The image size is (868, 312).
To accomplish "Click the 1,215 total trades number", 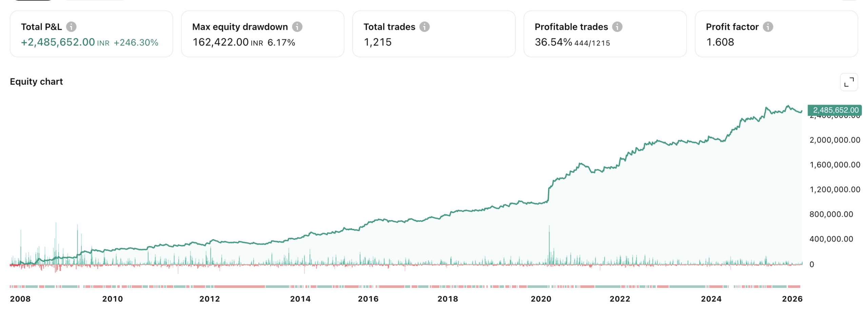I will 377,42.
